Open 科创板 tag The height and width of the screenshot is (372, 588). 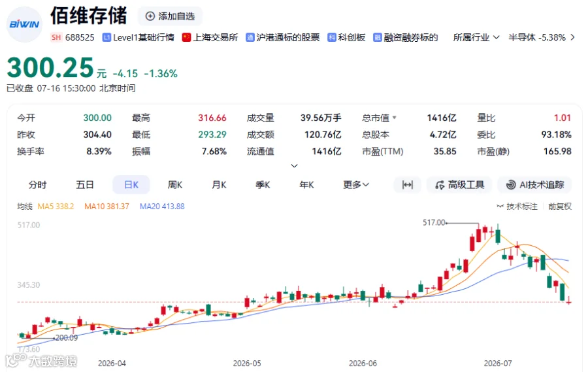[346, 37]
